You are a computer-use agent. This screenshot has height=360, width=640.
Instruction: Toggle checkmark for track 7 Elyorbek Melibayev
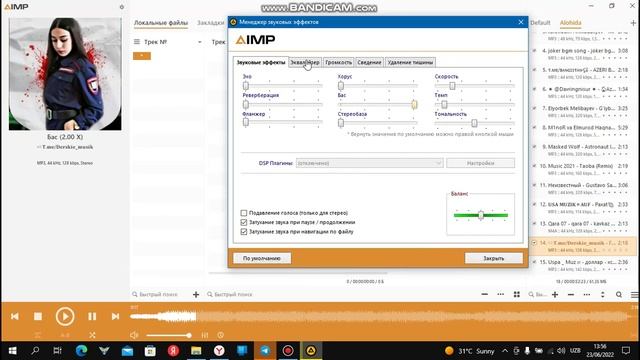pos(534,108)
